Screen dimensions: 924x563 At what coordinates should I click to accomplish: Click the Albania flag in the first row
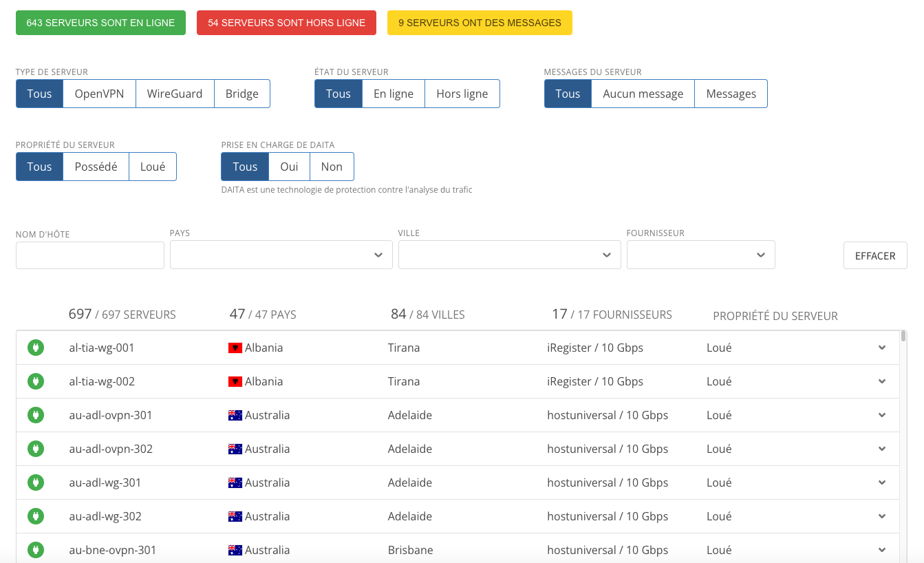(x=235, y=348)
